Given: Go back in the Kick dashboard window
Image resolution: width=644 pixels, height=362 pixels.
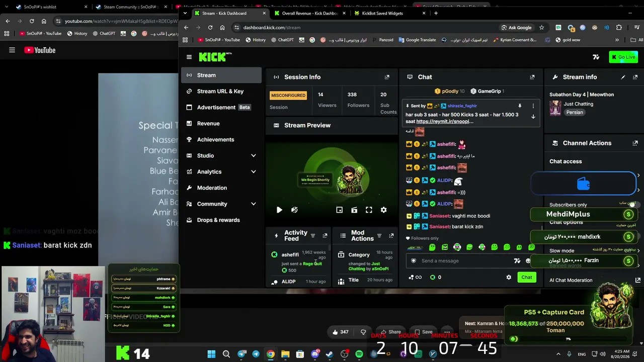Looking at the screenshot, I should click(186, 28).
